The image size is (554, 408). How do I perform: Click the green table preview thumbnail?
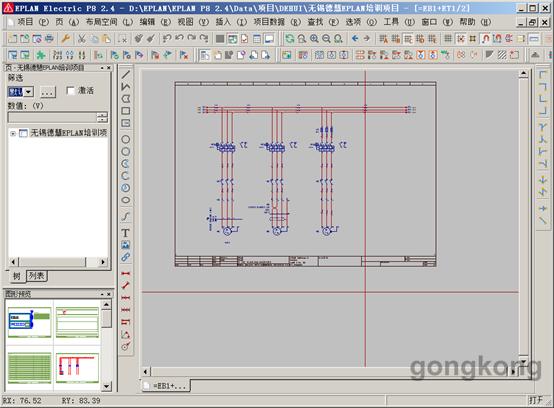(29, 368)
